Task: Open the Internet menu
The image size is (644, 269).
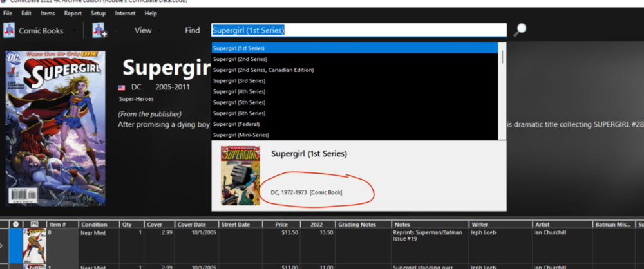Action: coord(126,13)
